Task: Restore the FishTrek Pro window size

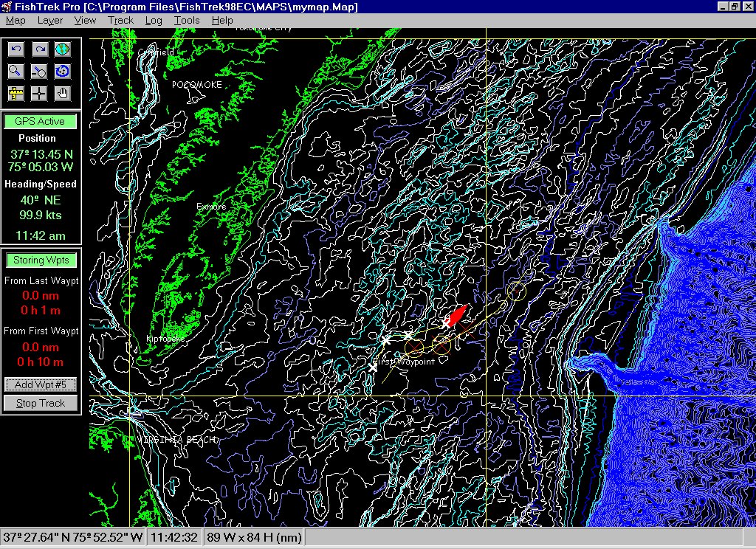Action: point(735,6)
